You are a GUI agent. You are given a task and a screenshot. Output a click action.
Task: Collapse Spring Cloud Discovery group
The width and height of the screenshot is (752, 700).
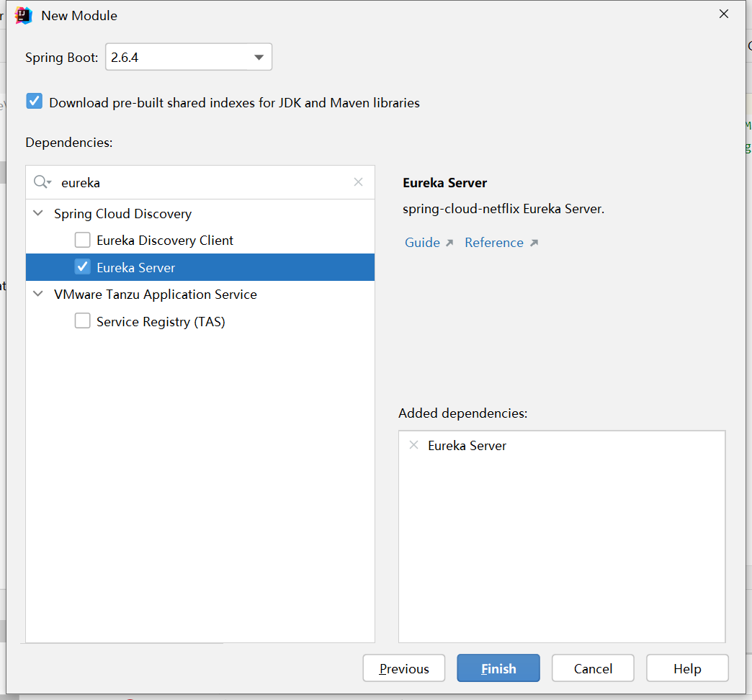pos(38,213)
